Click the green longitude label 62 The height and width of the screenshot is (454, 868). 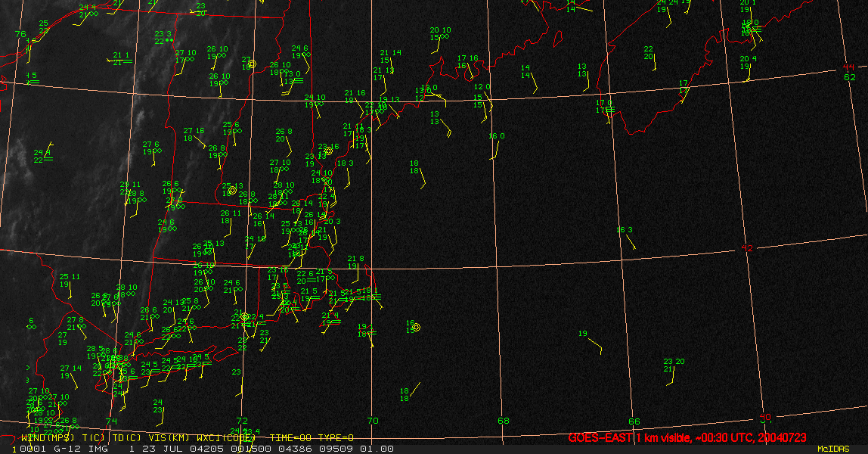click(x=850, y=77)
